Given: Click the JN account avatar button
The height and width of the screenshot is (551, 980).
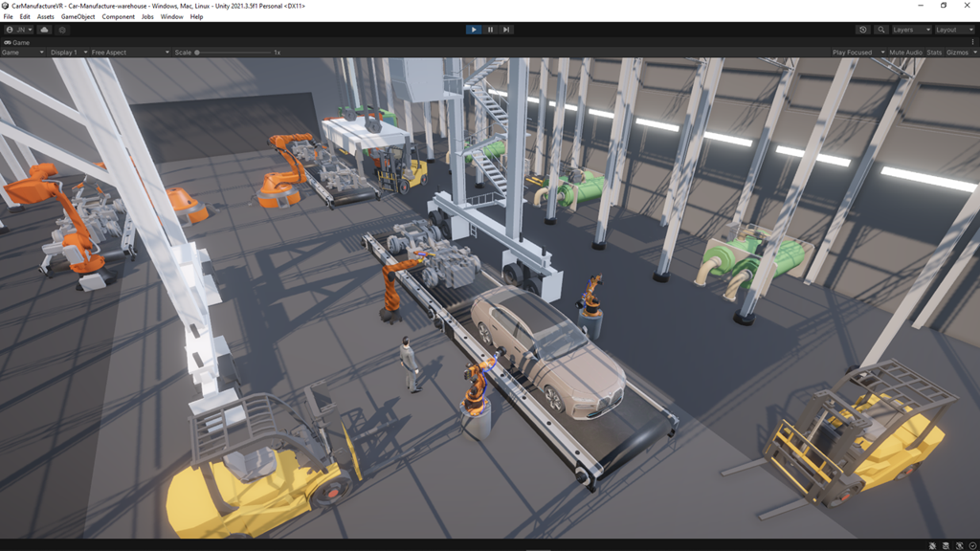Looking at the screenshot, I should [x=17, y=29].
